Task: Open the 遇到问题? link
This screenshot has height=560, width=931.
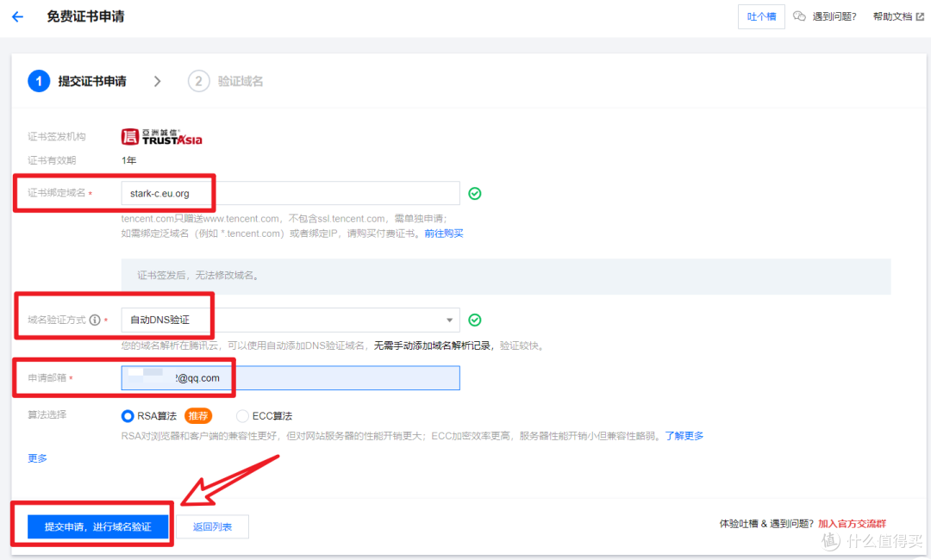Action: tap(834, 16)
